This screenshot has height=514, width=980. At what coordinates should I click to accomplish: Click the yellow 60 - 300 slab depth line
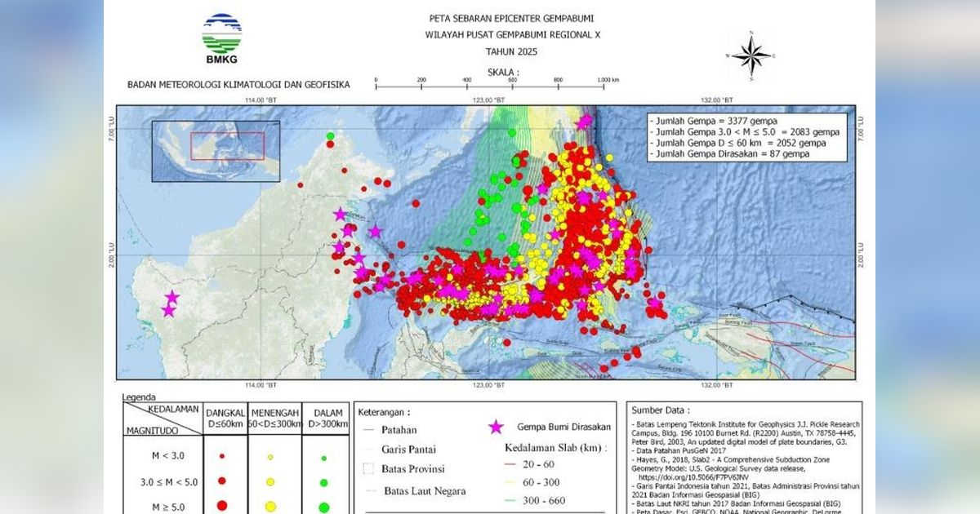point(509,482)
